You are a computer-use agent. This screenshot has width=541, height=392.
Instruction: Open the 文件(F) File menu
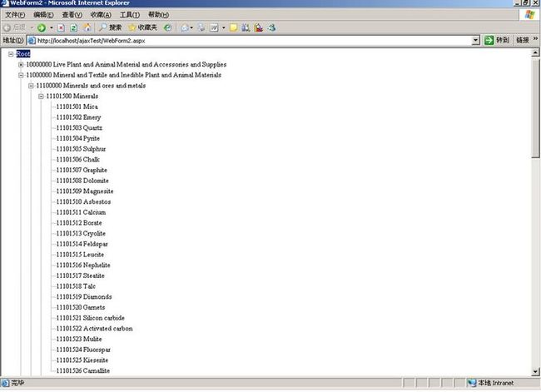point(15,15)
